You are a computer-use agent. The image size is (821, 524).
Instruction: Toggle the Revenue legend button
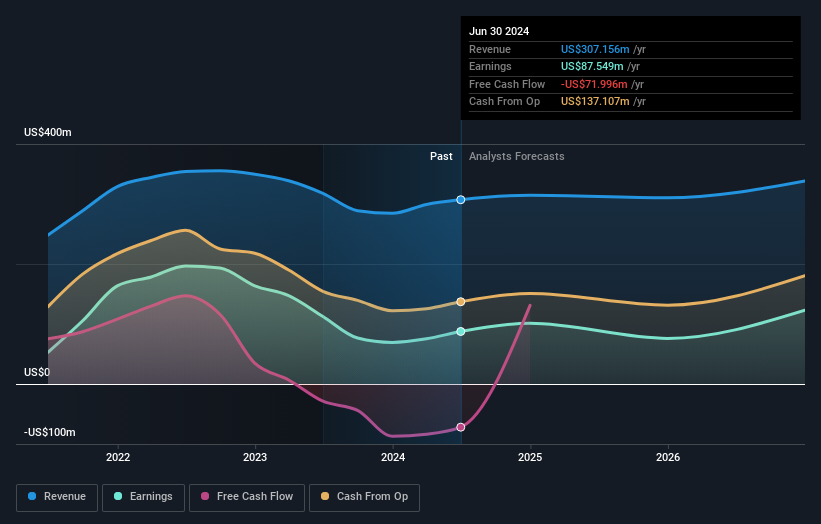click(57, 497)
